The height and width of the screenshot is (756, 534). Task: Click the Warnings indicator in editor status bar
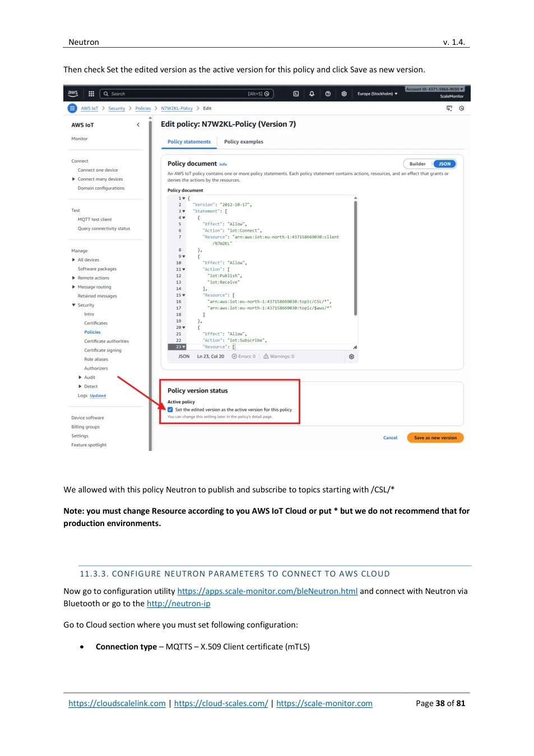[x=278, y=357]
